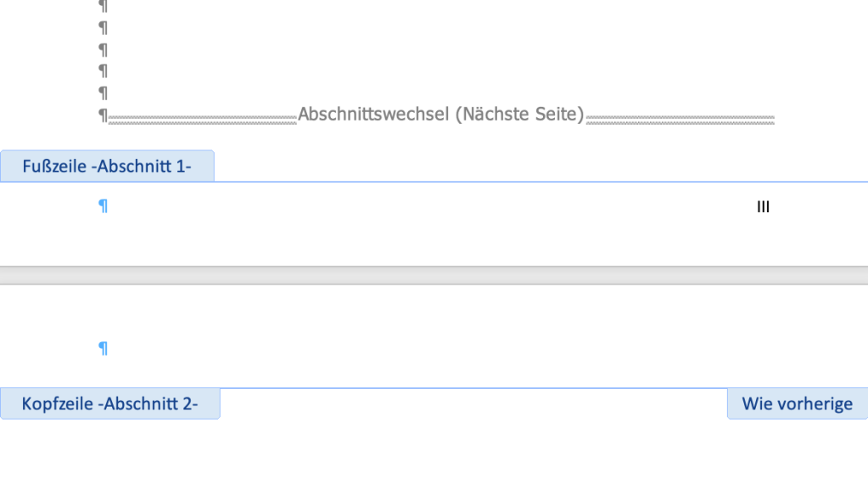Select the page number field III
This screenshot has width=868, height=501.
[x=762, y=205]
